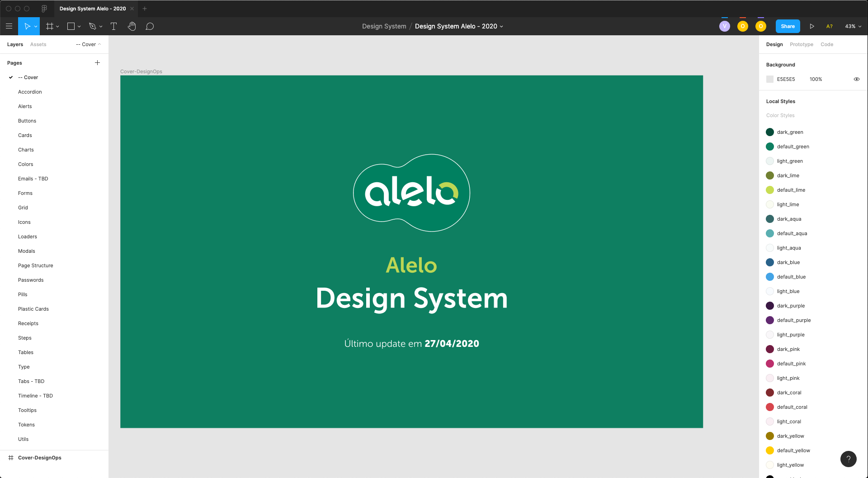The width and height of the screenshot is (868, 478).
Task: Select the Move tool arrow
Action: click(x=27, y=26)
